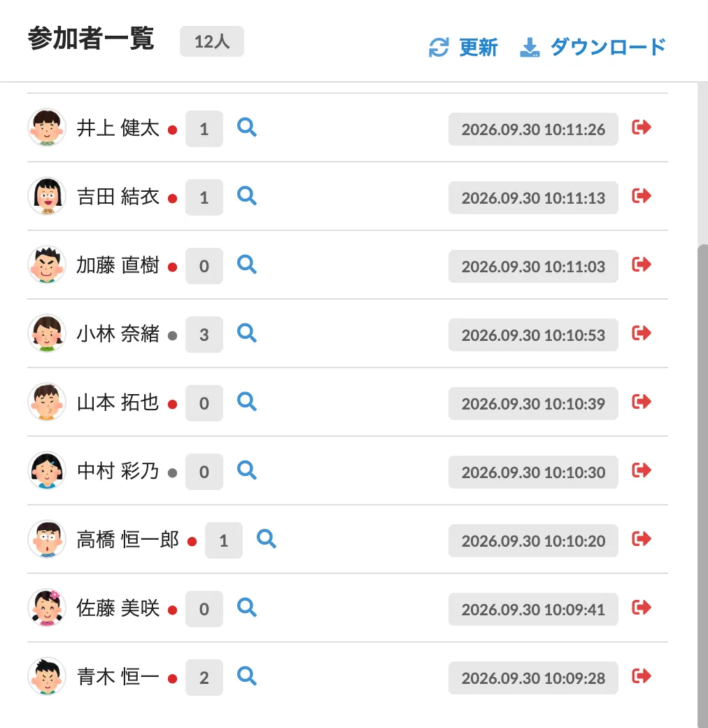This screenshot has width=708, height=728.
Task: Remove 高橋 恒一郎 with the red exit icon
Action: pos(642,539)
